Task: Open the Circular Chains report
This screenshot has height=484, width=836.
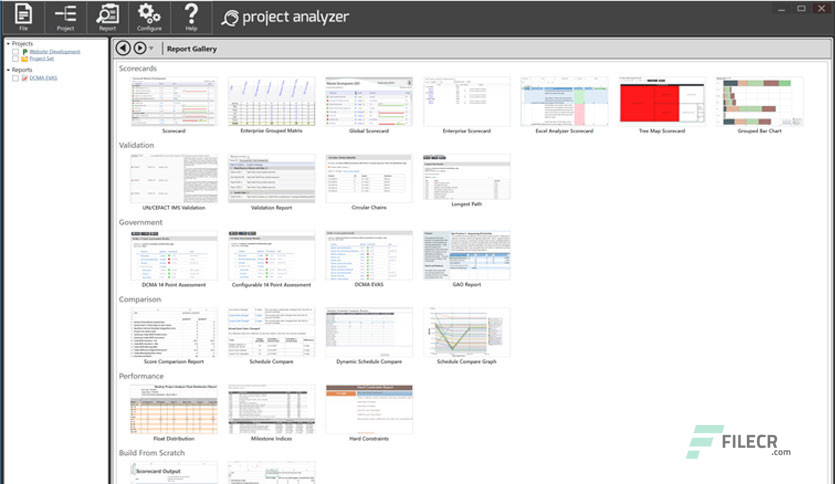Action: coord(369,178)
